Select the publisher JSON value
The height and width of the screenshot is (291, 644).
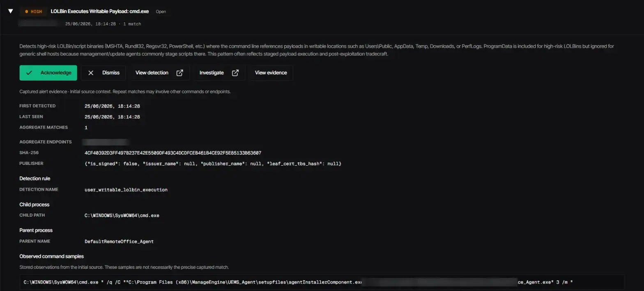coord(213,164)
